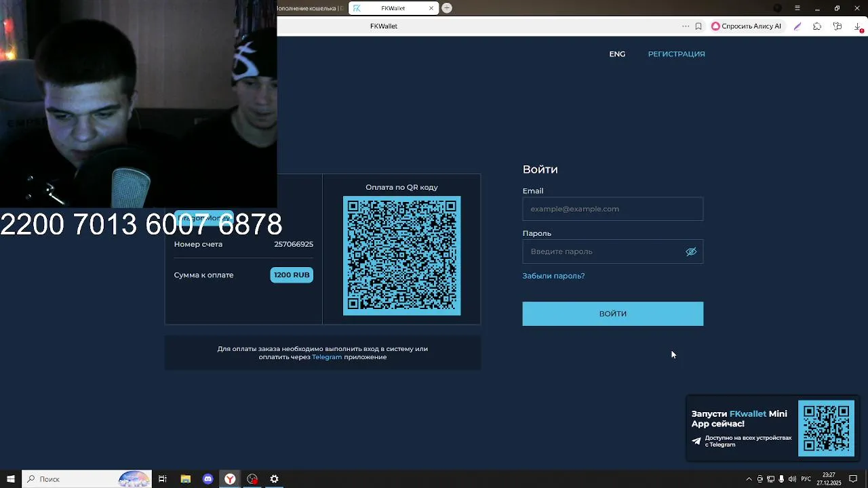The image size is (868, 488).
Task: Open the Забыли пароль? link
Action: point(553,276)
